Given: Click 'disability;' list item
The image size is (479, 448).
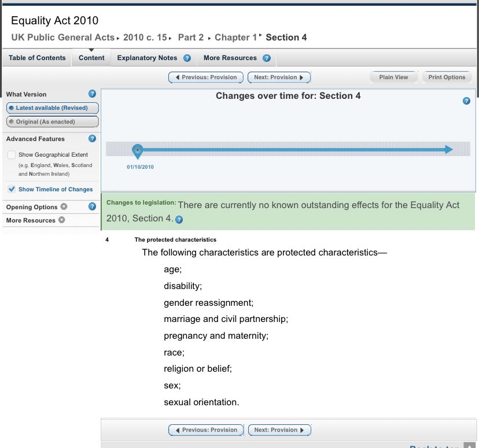Looking at the screenshot, I should coord(183,286).
